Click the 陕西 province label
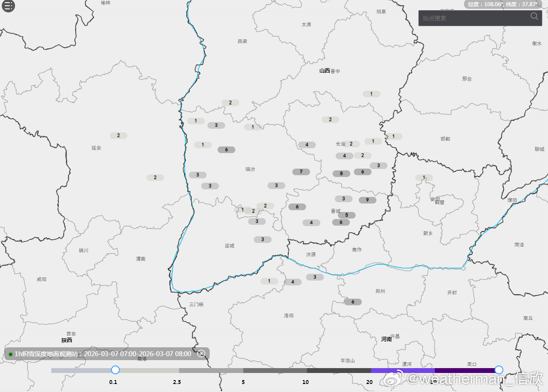 [67, 340]
